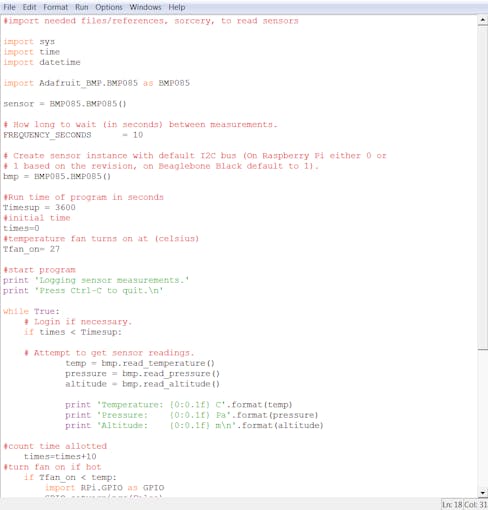Place cursor on 'import time' line

click(x=32, y=52)
